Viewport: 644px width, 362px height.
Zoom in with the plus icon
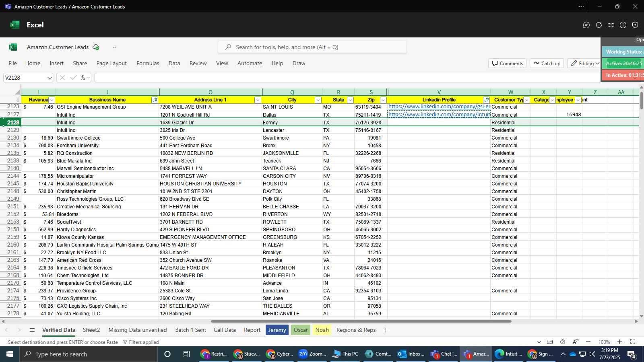coord(620,342)
